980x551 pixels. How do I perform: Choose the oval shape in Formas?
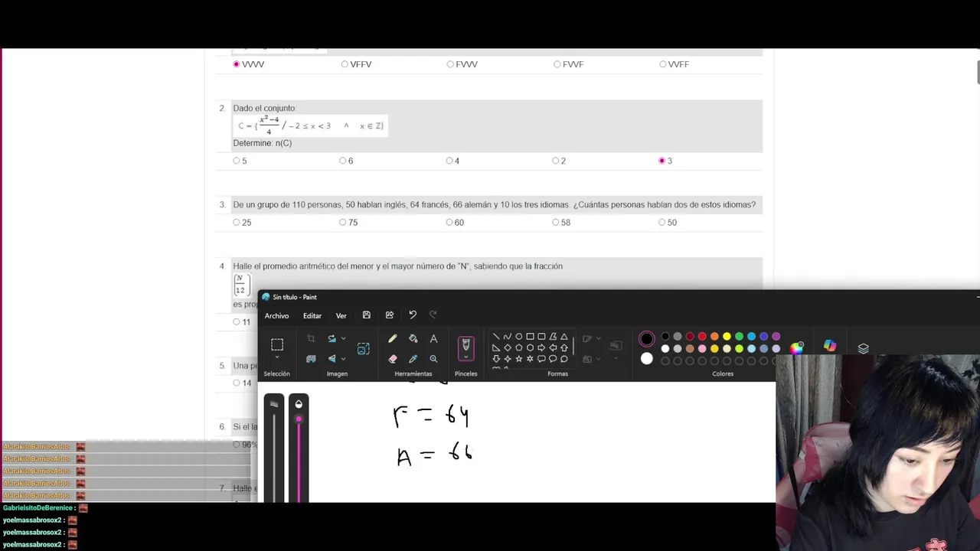518,337
